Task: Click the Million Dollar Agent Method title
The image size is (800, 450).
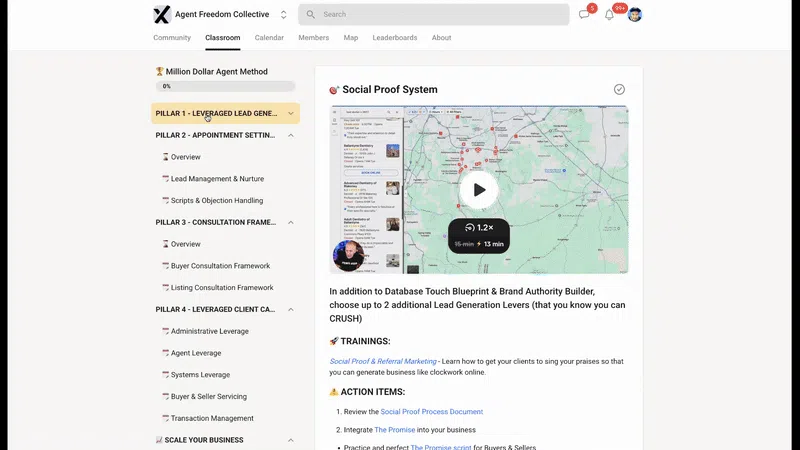Action: (216, 71)
